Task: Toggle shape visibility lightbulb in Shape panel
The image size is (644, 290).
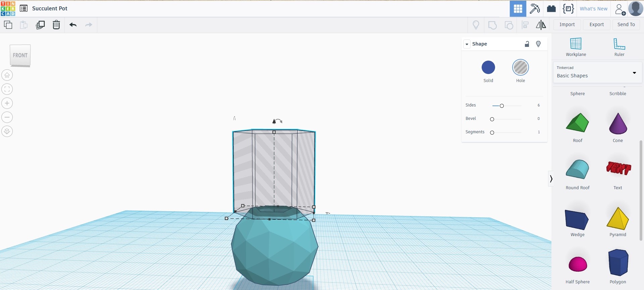Action: [x=538, y=44]
